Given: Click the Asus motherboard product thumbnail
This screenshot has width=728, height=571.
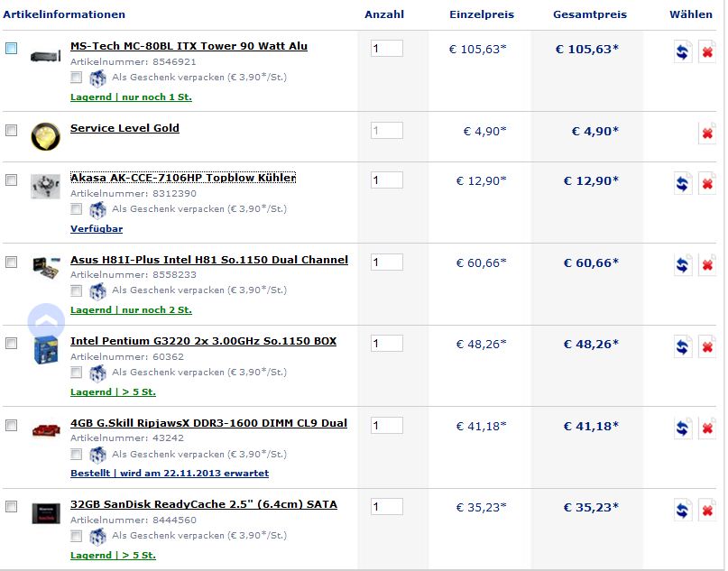Looking at the screenshot, I should pos(46,268).
